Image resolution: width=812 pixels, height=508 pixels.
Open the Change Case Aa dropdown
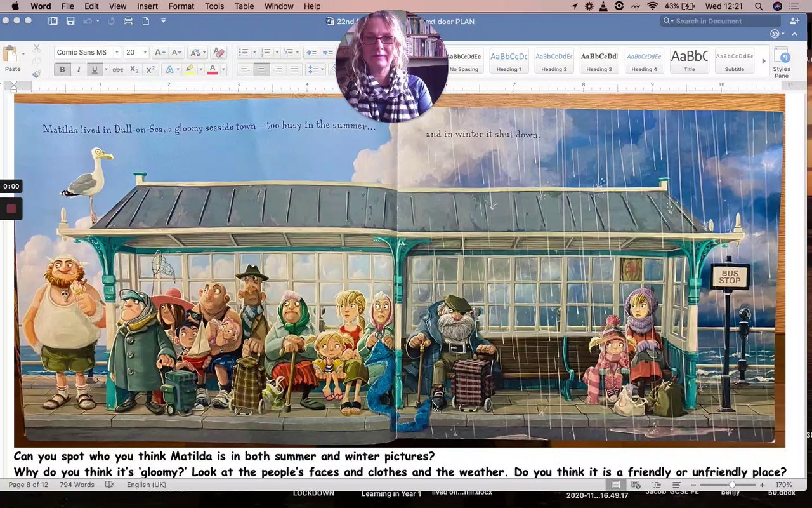(197, 53)
